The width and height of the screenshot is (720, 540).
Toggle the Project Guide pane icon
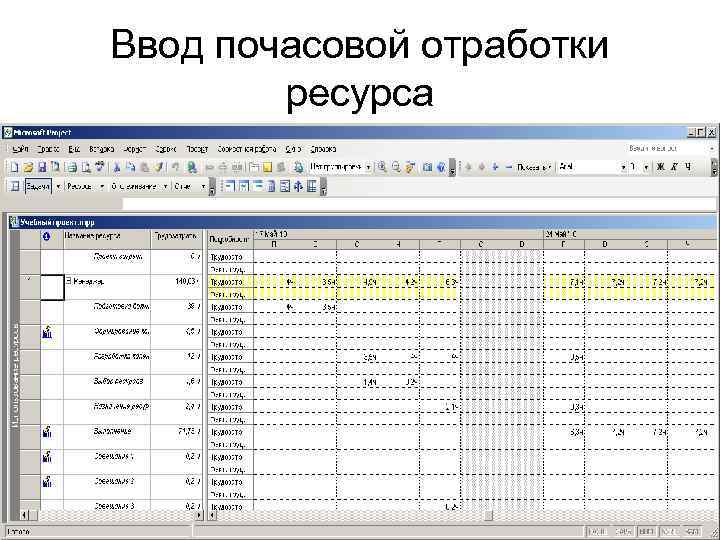coord(14,186)
